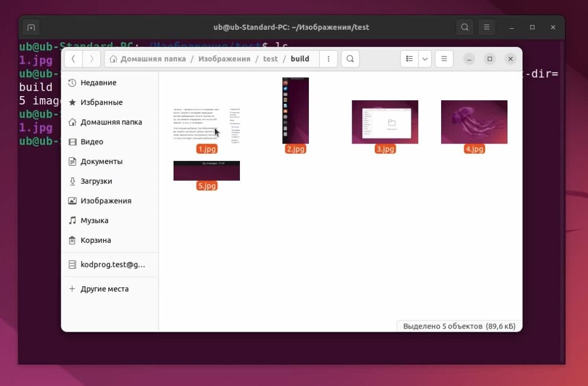Click the terminal window title text
The height and width of the screenshot is (386, 588).
[291, 27]
